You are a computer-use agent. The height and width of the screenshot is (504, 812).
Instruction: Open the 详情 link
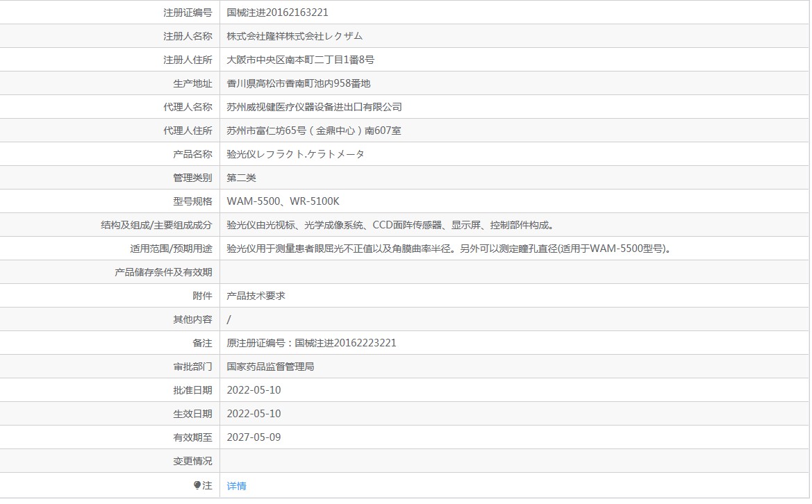236,486
